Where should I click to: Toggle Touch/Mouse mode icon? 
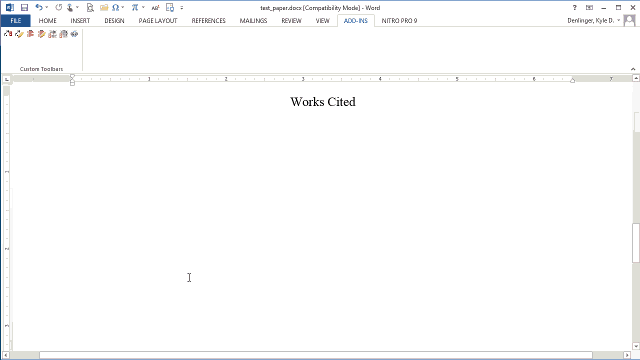coord(70,7)
